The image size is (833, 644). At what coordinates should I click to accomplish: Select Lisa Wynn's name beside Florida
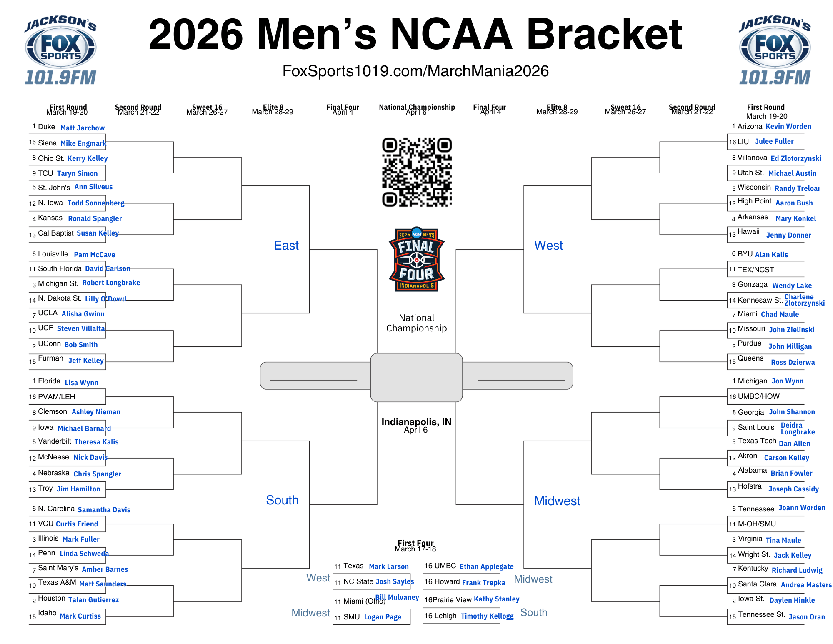(82, 383)
